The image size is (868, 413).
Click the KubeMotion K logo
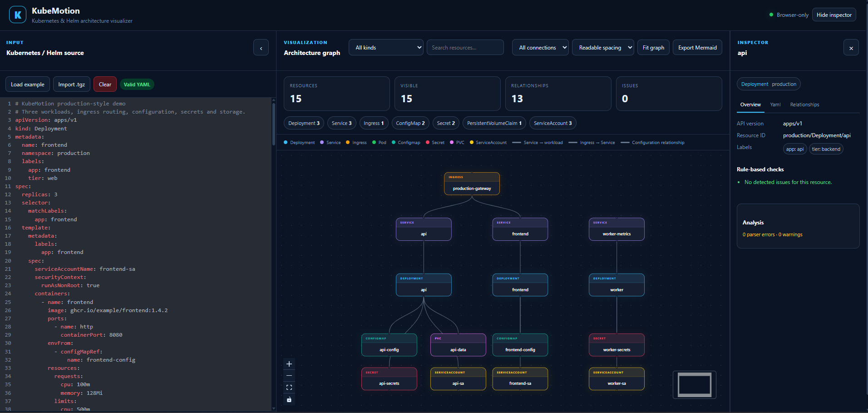18,15
